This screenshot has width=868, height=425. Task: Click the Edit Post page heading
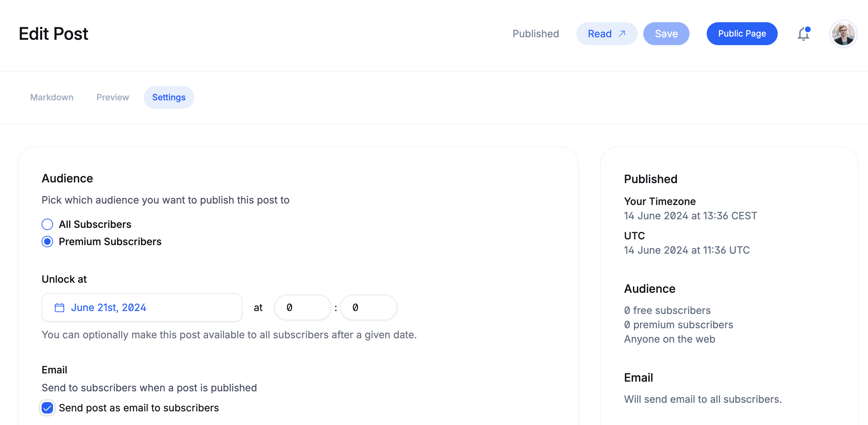53,33
